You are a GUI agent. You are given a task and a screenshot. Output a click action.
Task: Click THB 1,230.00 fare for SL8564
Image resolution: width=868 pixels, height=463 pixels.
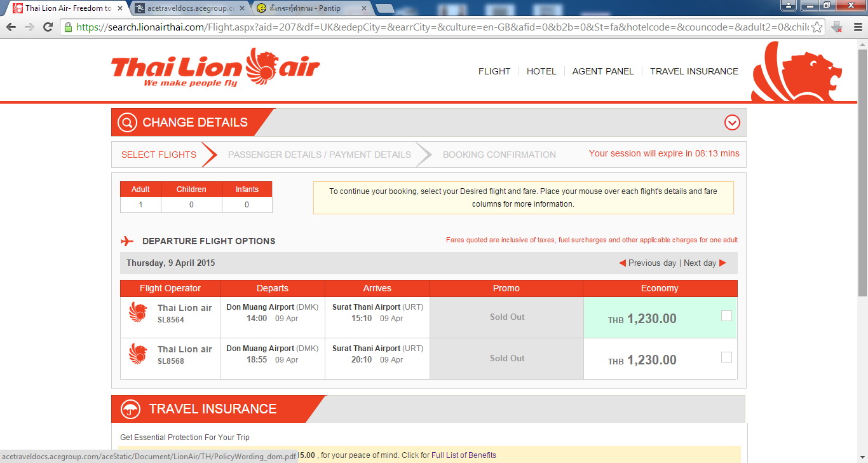pyautogui.click(x=642, y=319)
